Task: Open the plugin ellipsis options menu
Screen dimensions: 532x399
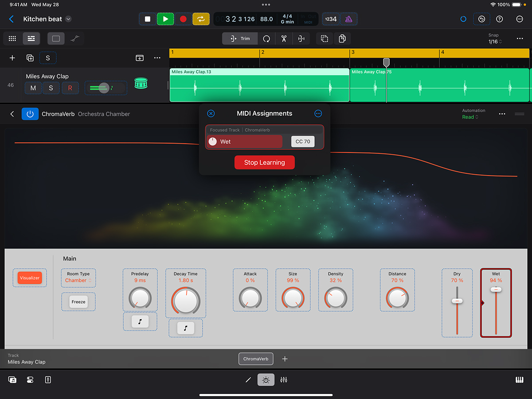Action: pyautogui.click(x=502, y=114)
